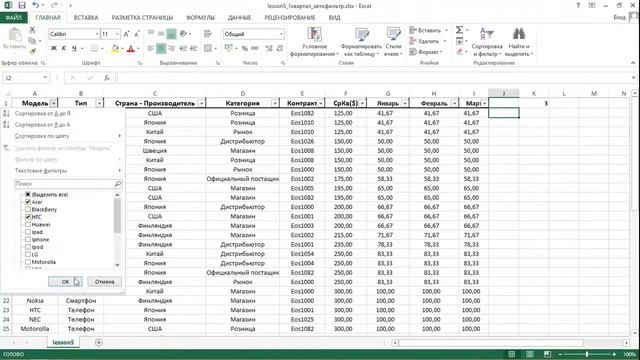The image size is (640, 360).
Task: Open Страна - Производитель filter dropdown
Action: (x=201, y=103)
